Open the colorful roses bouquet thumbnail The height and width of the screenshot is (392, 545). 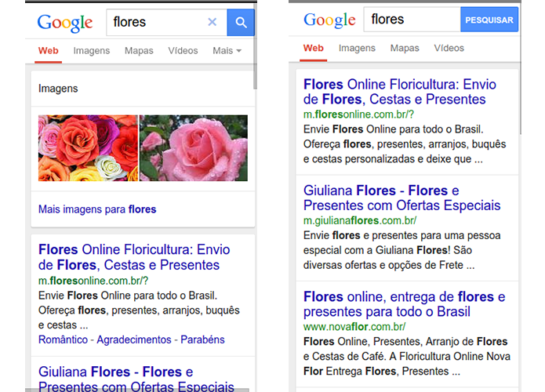coord(88,148)
